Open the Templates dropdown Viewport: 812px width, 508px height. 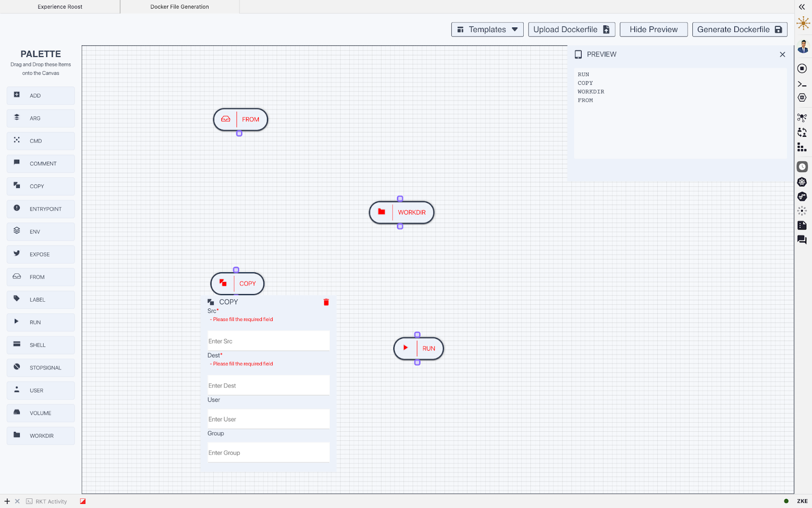(x=487, y=29)
